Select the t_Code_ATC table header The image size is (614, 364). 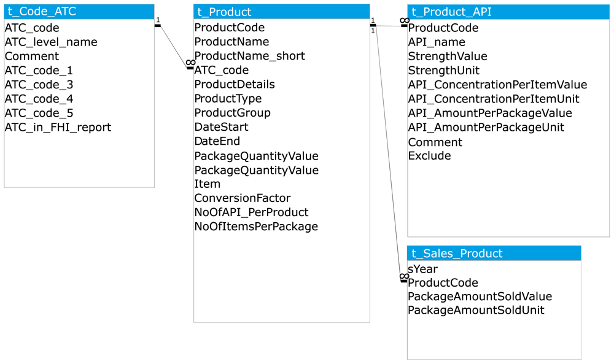[x=79, y=12]
